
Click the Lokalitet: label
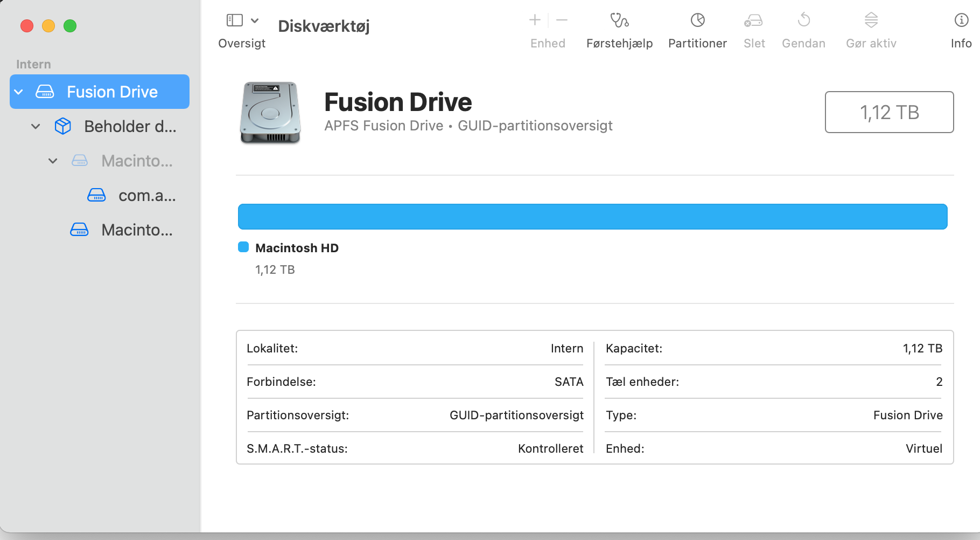[x=272, y=348]
